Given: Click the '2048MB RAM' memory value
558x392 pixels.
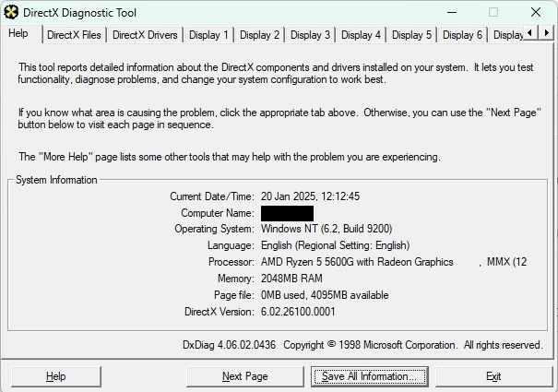Looking at the screenshot, I should (291, 279).
